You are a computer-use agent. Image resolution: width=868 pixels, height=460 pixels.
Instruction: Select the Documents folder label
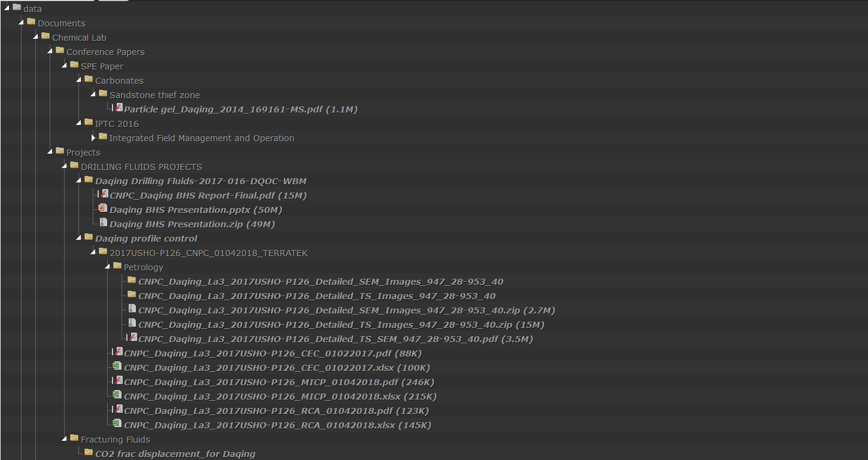pyautogui.click(x=62, y=23)
